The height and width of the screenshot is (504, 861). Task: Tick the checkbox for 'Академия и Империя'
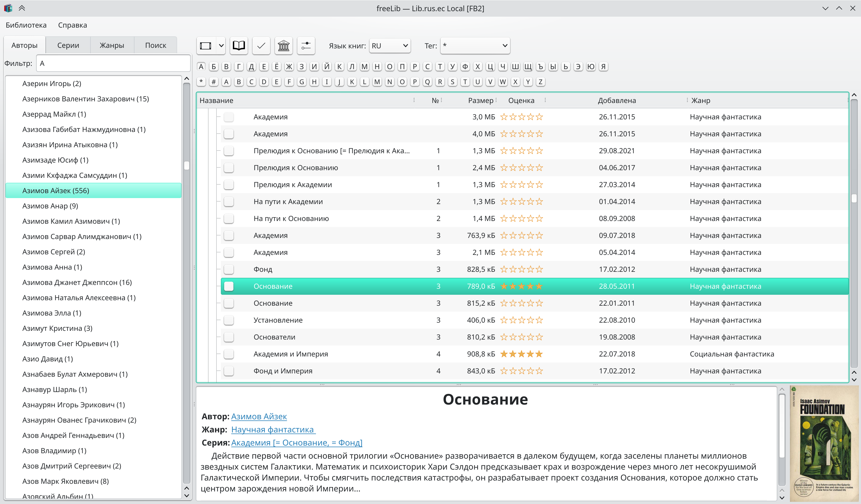(229, 354)
